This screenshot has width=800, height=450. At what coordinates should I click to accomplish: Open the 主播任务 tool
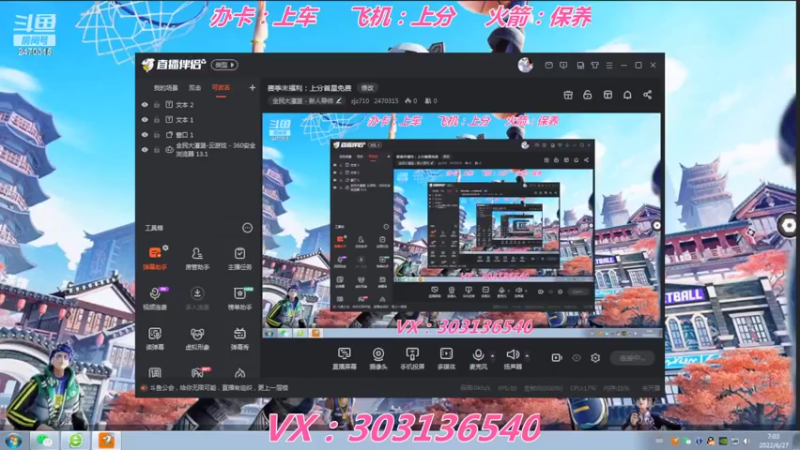coord(239,258)
